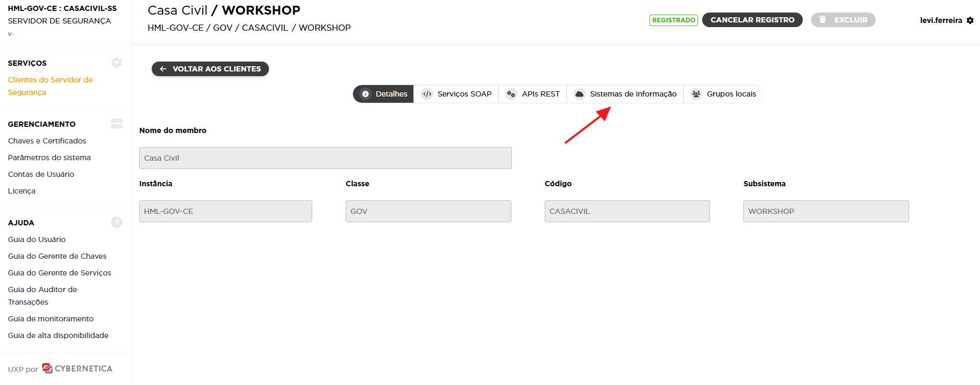Click the Subsistema field showing WORKSHOP
The width and height of the screenshot is (980, 385).
(x=825, y=211)
